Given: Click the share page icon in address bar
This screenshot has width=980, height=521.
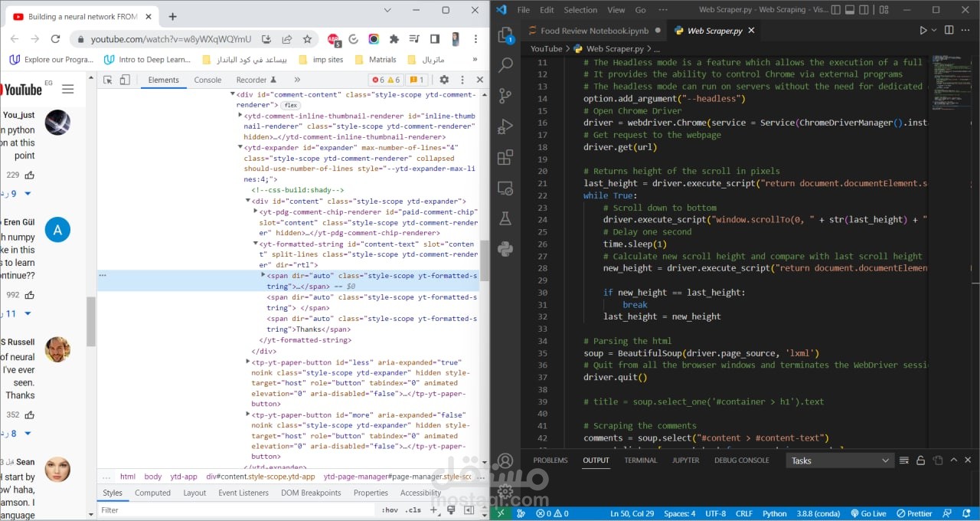Looking at the screenshot, I should pyautogui.click(x=287, y=39).
